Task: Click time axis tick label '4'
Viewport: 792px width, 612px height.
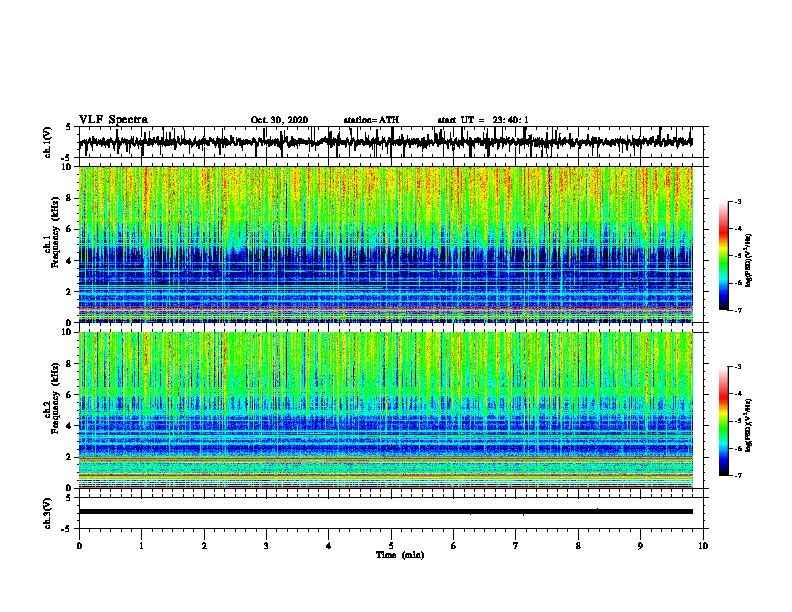Action: point(329,546)
